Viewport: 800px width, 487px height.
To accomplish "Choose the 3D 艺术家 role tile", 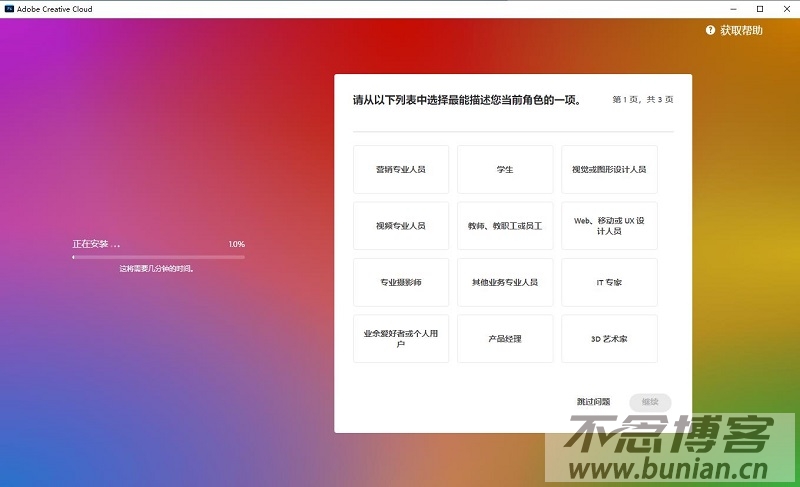I will tap(609, 339).
